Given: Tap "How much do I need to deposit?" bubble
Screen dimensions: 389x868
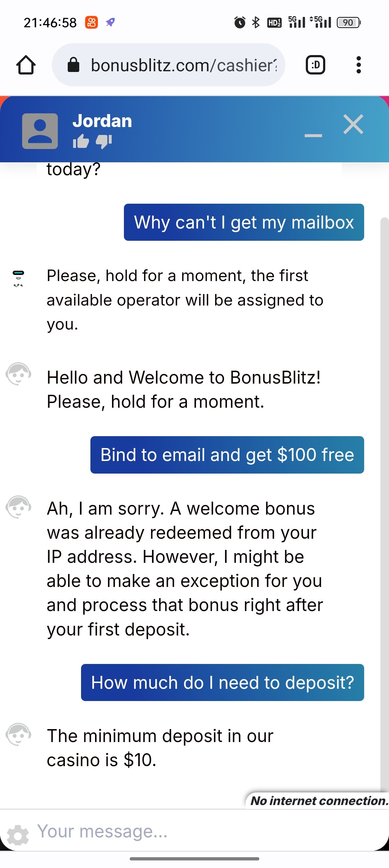Looking at the screenshot, I should click(222, 683).
